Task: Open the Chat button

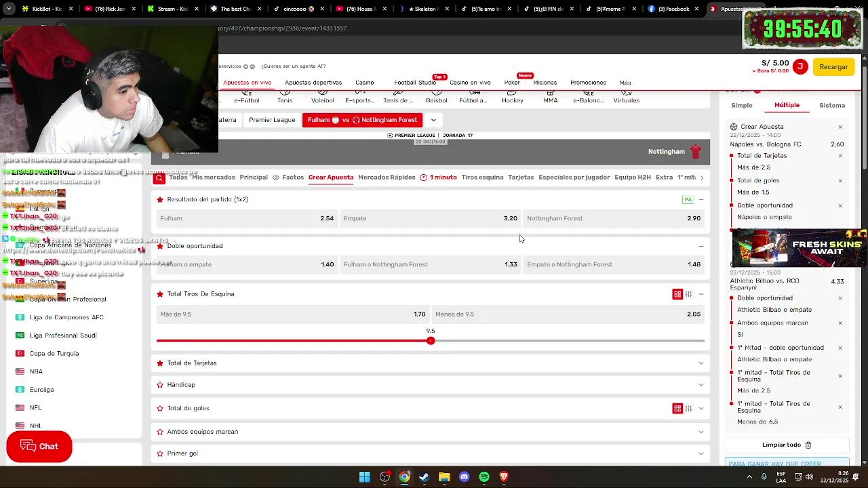Action: point(39,446)
